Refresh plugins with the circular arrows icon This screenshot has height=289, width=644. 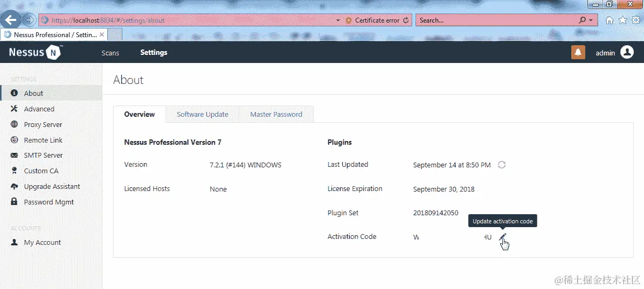click(502, 165)
